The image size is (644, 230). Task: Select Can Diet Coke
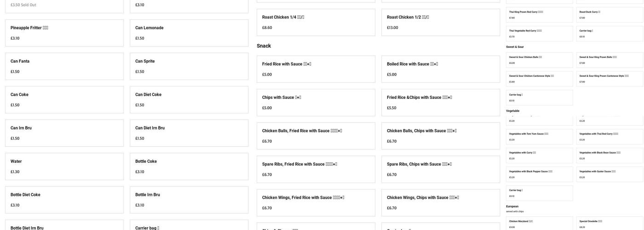(189, 99)
